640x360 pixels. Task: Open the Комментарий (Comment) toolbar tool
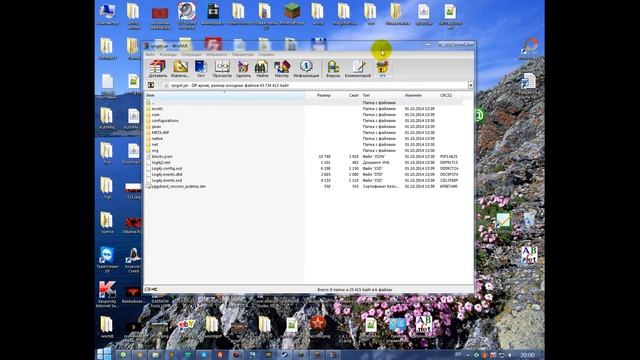[358, 69]
